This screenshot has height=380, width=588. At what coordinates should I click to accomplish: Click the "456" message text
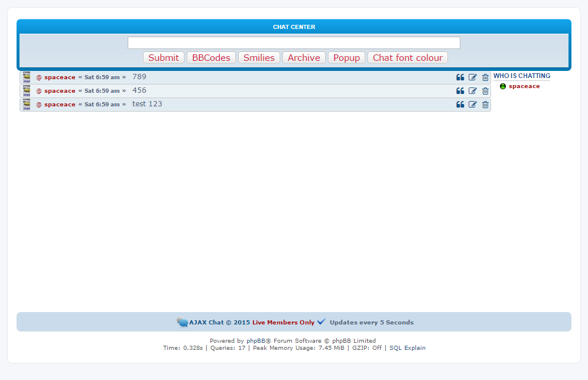click(139, 90)
